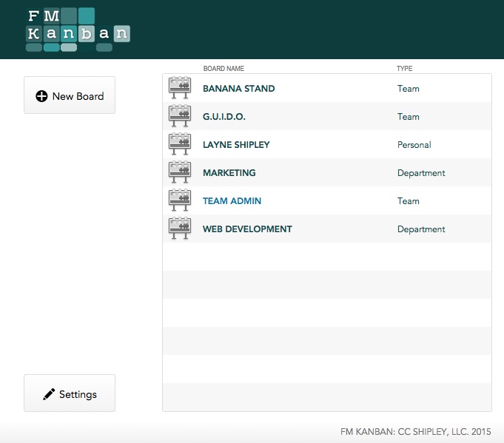Click the FM Kanban logo
This screenshot has height=443, width=504.
(x=78, y=30)
